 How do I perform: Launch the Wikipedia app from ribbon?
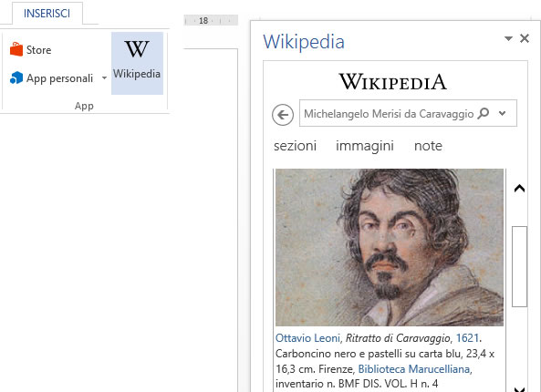click(137, 63)
